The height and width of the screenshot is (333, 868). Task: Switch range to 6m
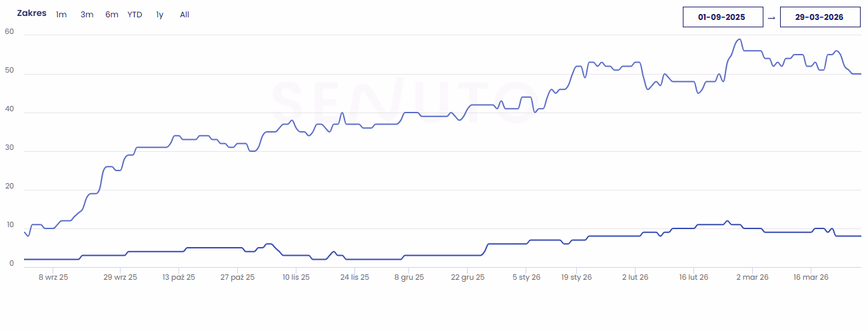pyautogui.click(x=111, y=15)
